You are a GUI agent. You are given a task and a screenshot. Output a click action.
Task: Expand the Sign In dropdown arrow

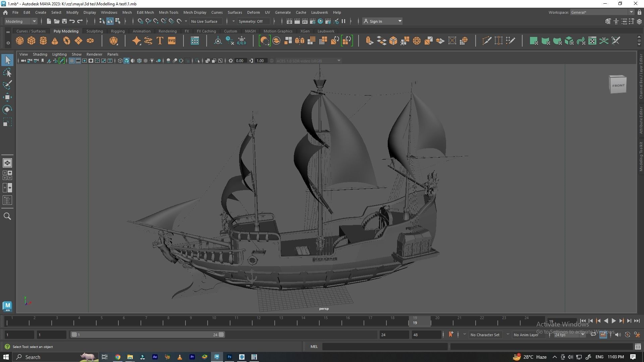click(399, 21)
